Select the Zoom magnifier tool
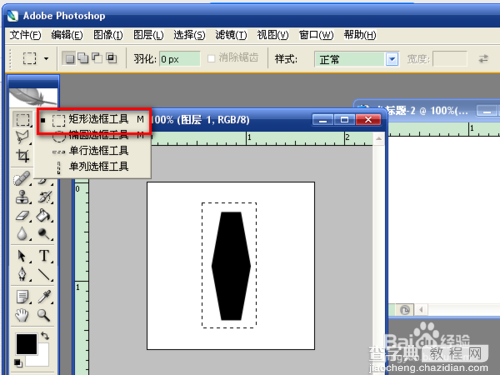 click(x=44, y=315)
